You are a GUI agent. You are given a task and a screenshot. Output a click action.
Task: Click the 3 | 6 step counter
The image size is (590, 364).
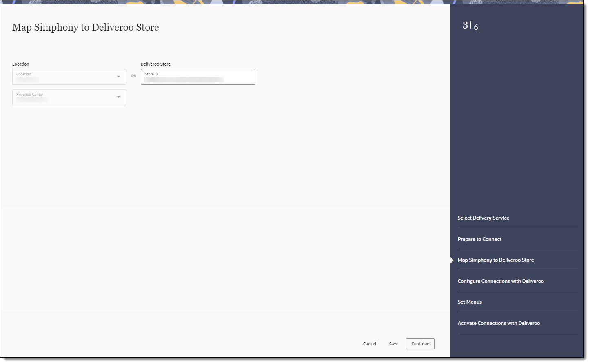tap(470, 26)
